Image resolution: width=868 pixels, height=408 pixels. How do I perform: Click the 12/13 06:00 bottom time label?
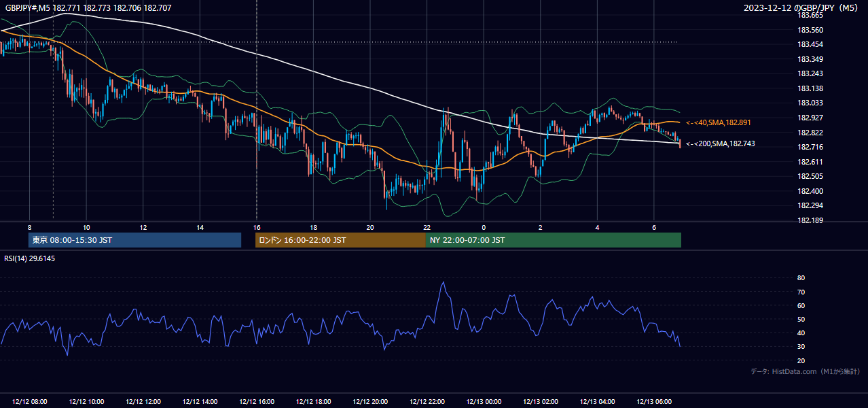(654, 402)
